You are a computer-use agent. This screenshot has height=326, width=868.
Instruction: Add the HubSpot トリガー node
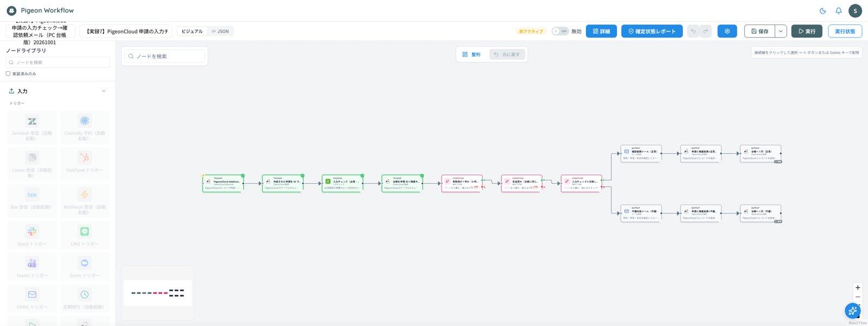(x=85, y=165)
